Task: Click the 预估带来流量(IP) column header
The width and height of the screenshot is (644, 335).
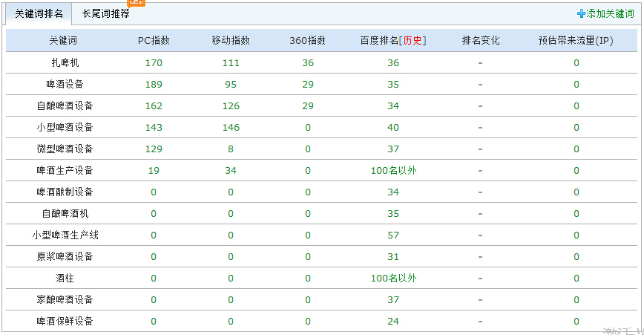Action: point(576,41)
